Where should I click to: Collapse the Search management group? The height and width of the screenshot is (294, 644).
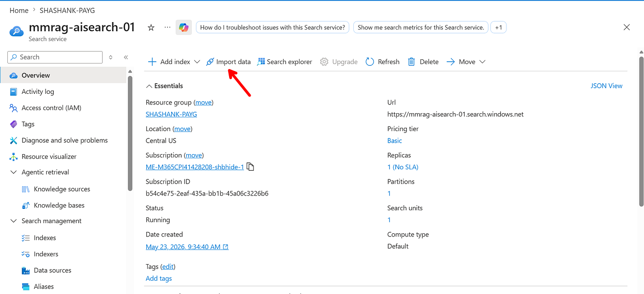point(13,221)
